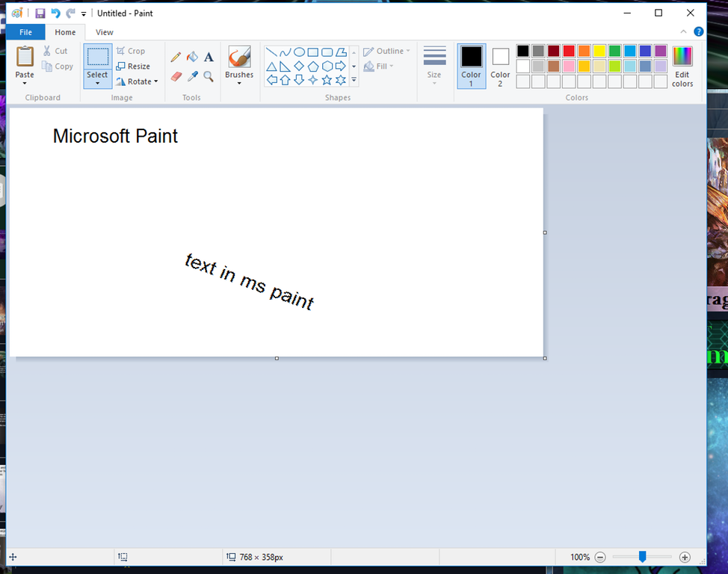Click the Redo arrow in the title bar

click(x=70, y=13)
